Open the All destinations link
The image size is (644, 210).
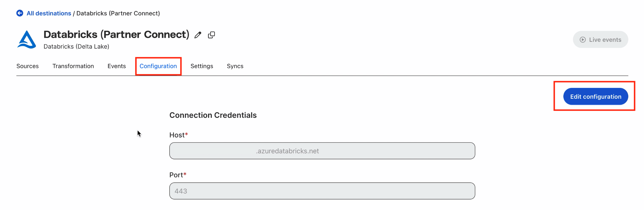(49, 13)
